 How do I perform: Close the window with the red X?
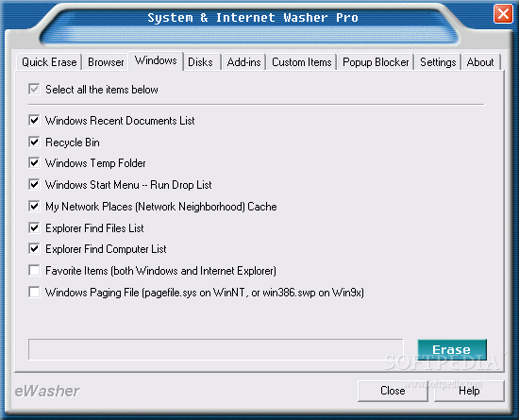(x=503, y=14)
